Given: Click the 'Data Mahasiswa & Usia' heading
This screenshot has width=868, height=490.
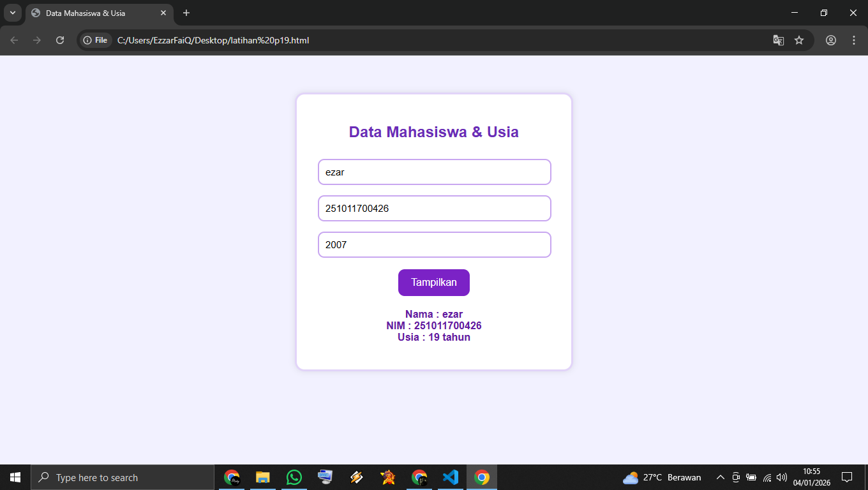Looking at the screenshot, I should (434, 132).
